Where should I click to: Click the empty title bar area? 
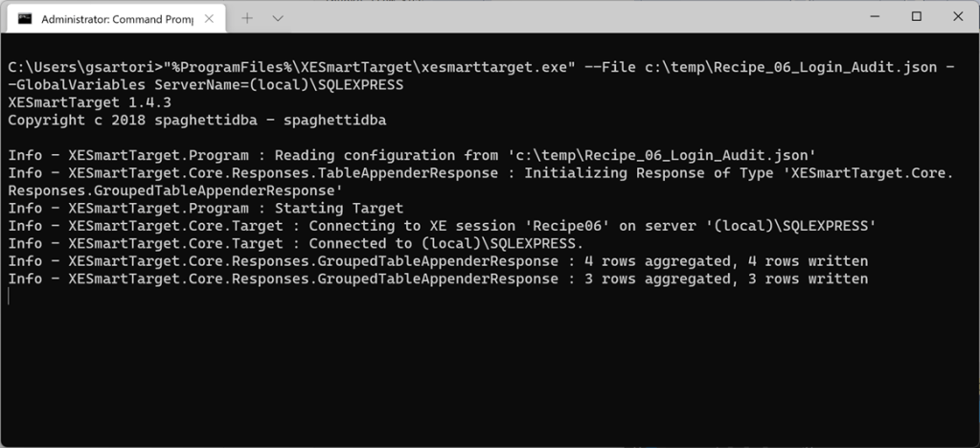(575, 17)
